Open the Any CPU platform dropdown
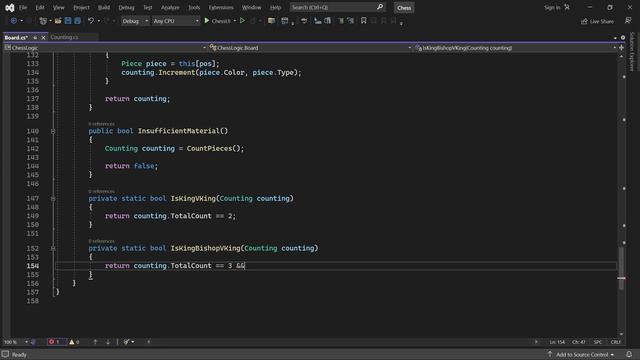 tap(176, 21)
